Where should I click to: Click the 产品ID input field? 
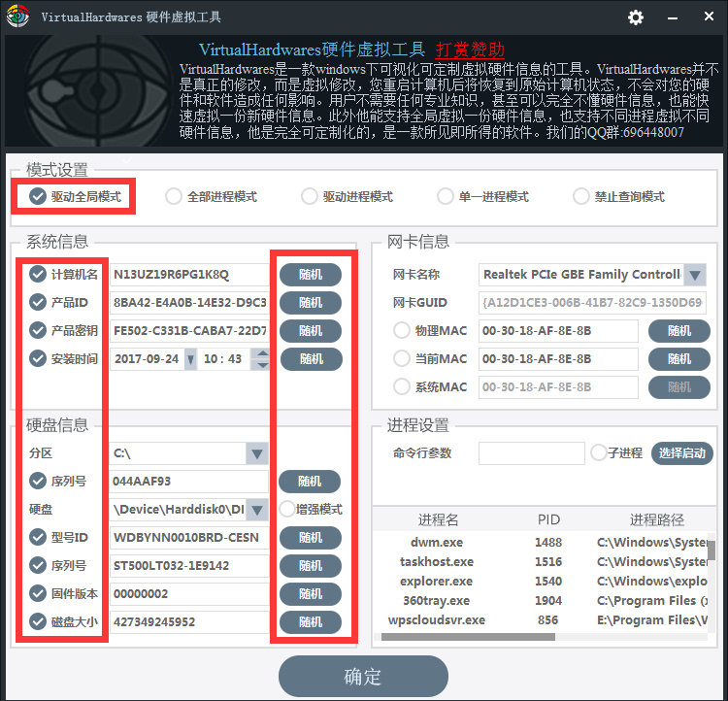point(189,303)
